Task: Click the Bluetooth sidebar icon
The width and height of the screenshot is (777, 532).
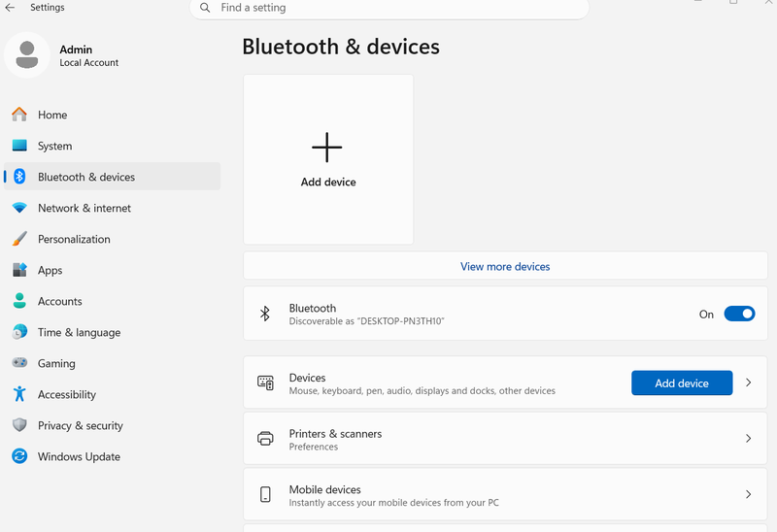Action: (19, 177)
